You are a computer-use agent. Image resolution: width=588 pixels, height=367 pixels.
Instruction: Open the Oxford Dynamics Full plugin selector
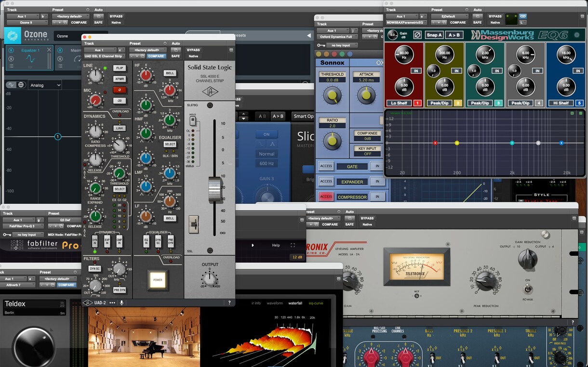click(336, 37)
